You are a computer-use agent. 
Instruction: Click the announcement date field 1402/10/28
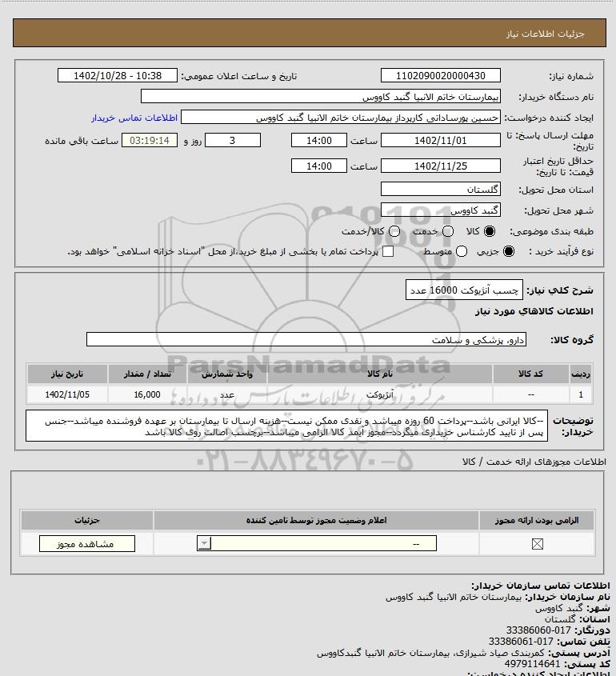tap(118, 75)
